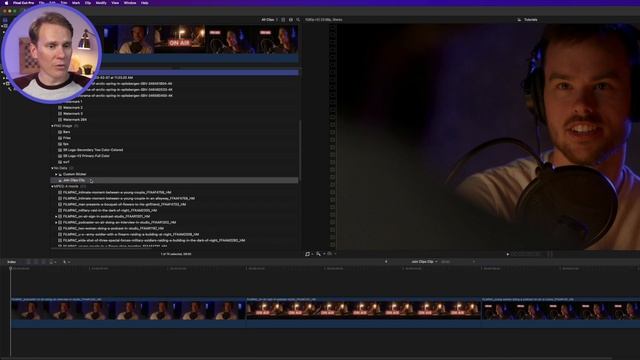Image resolution: width=640 pixels, height=360 pixels.
Task: Select FILMPAC man presents bouquet of flowers clip
Action: 124,204
